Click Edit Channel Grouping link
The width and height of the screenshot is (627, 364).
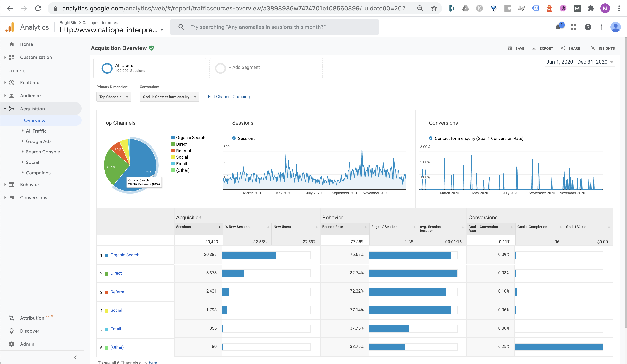click(228, 97)
